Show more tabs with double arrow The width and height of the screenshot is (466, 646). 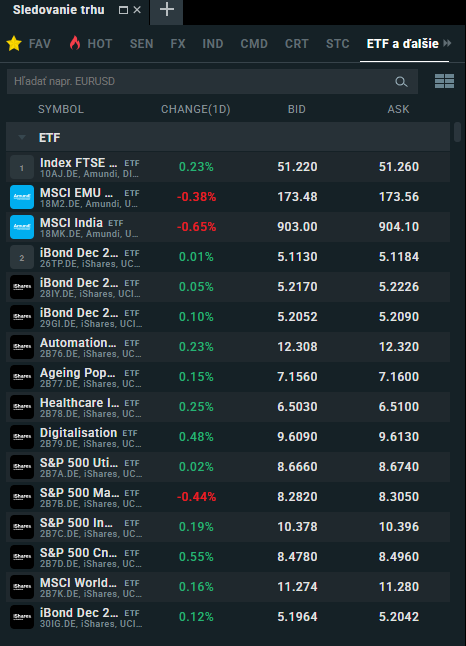pyautogui.click(x=447, y=43)
